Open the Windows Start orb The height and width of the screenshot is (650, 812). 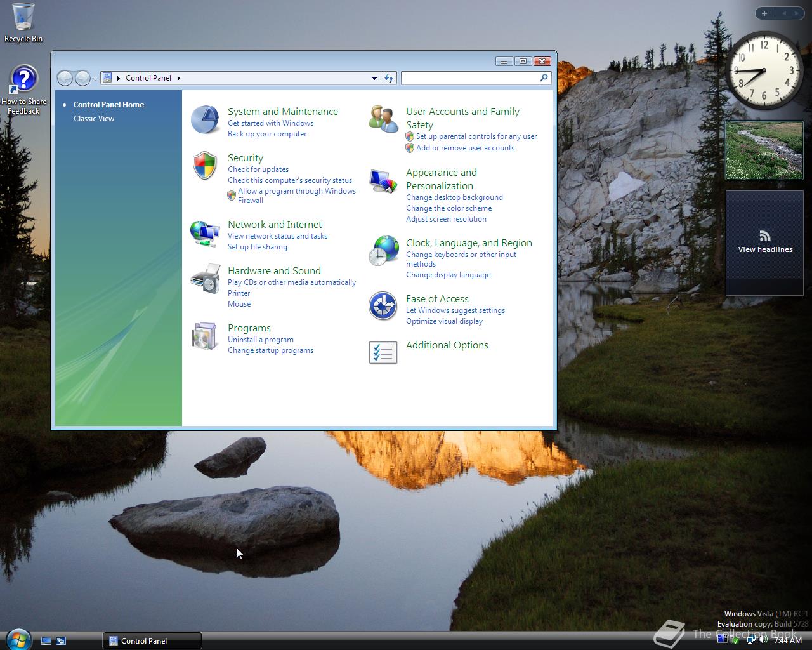pos(18,639)
